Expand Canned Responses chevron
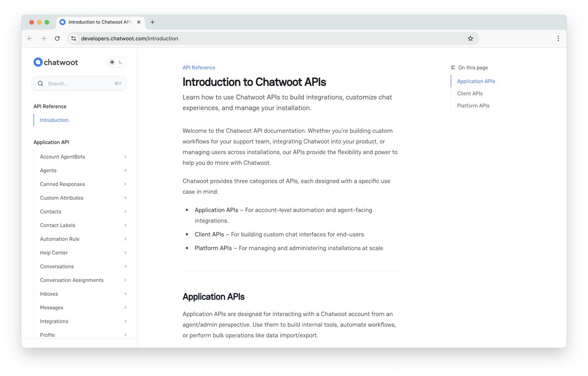 pyautogui.click(x=125, y=184)
